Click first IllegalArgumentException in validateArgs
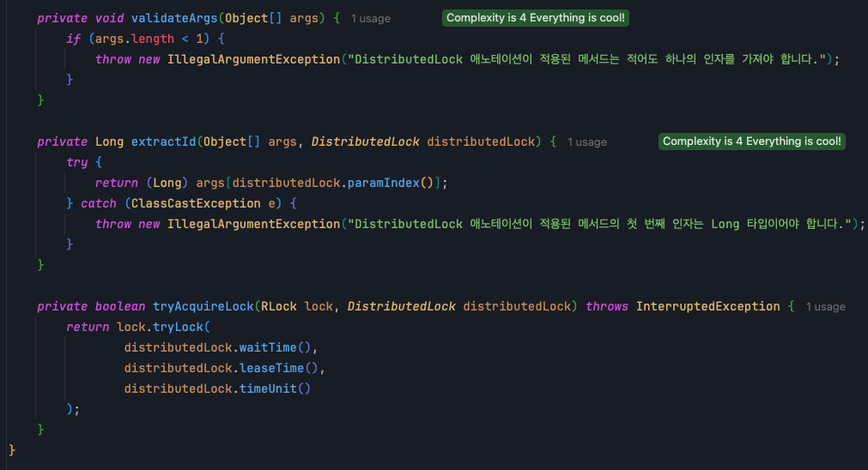This screenshot has height=470, width=868. (253, 59)
